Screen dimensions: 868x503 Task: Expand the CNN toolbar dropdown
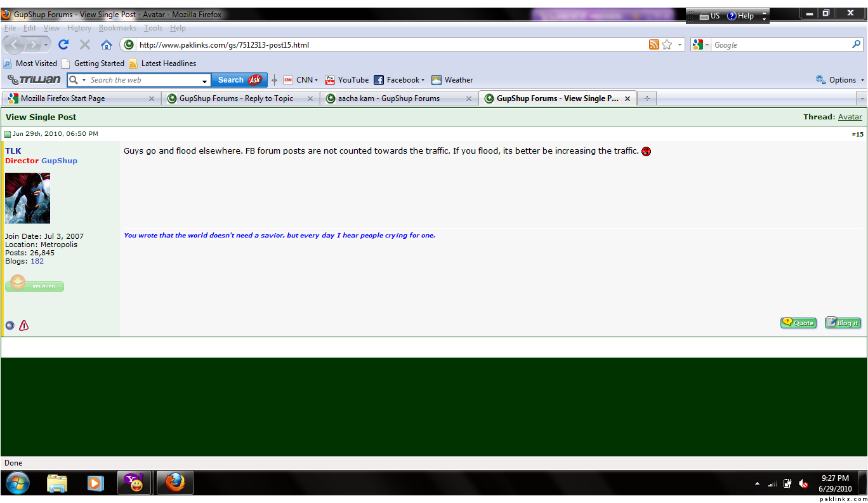point(316,80)
